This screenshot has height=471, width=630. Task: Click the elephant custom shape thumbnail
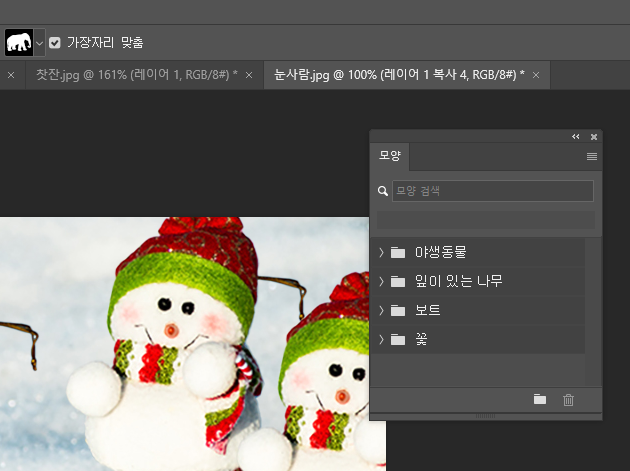[19, 43]
